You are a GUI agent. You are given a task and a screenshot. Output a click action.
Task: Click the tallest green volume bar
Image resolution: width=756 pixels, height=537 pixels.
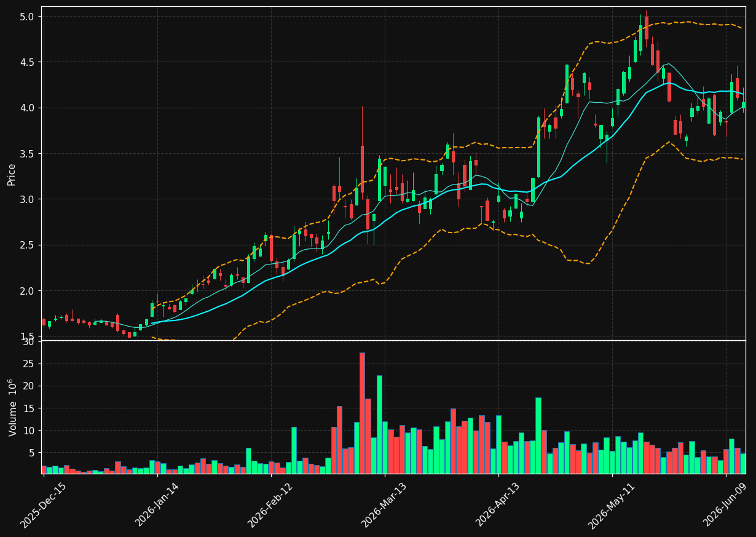point(379,424)
